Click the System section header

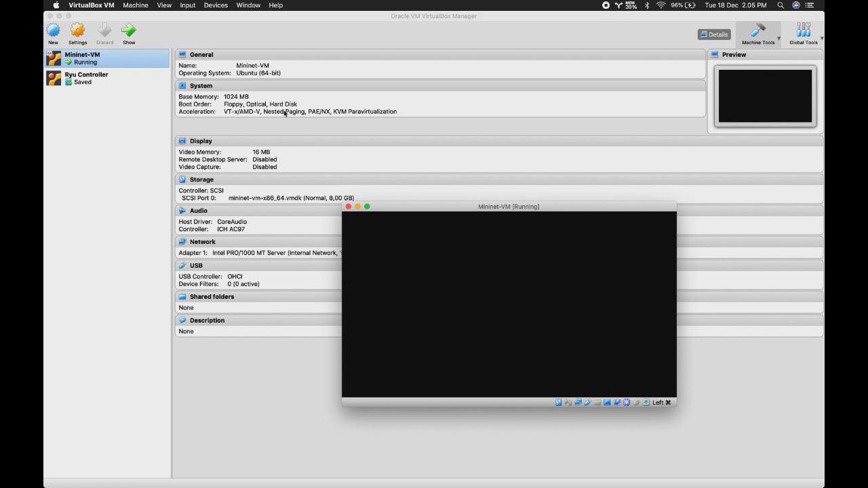tap(440, 85)
